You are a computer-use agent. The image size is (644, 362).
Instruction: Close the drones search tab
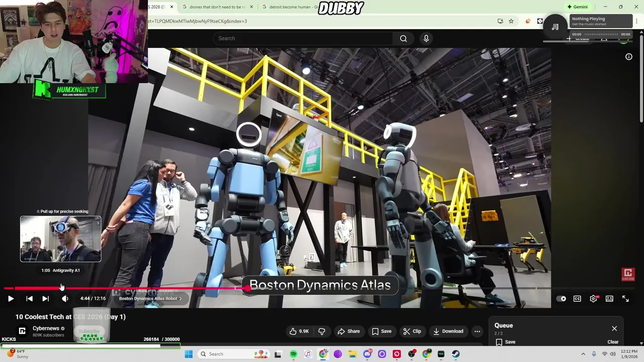(251, 7)
